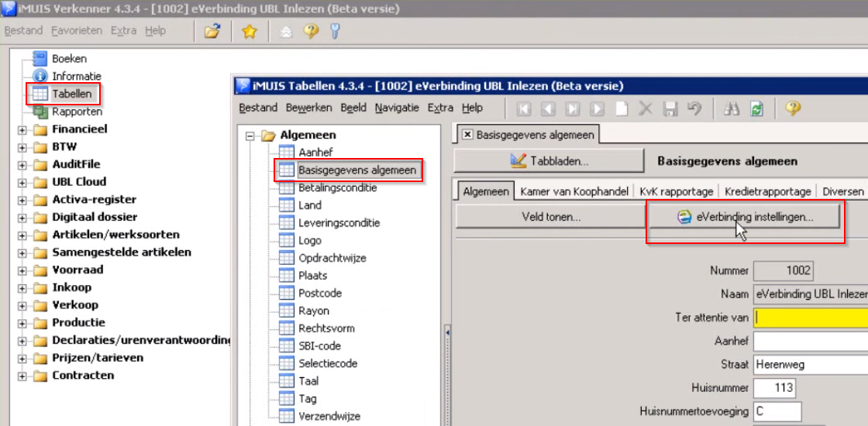Viewport: 868px width, 426px height.
Task: Switch to Kamer van Koophandel tab
Action: pyautogui.click(x=574, y=191)
